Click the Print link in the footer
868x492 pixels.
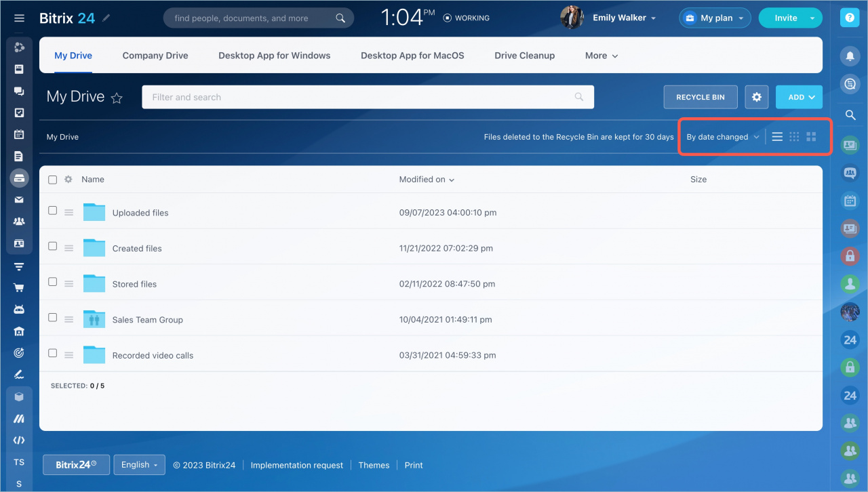click(x=414, y=466)
